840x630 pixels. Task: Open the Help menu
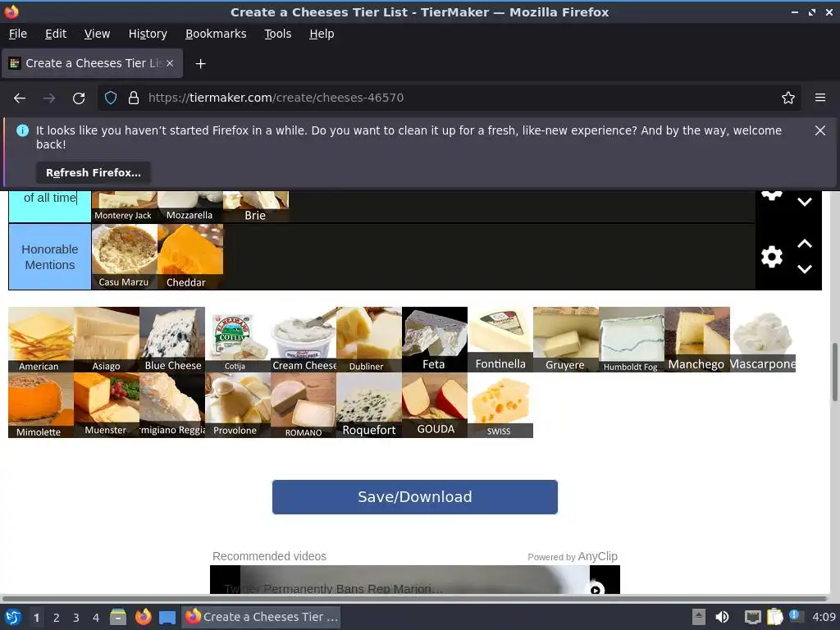(x=322, y=34)
